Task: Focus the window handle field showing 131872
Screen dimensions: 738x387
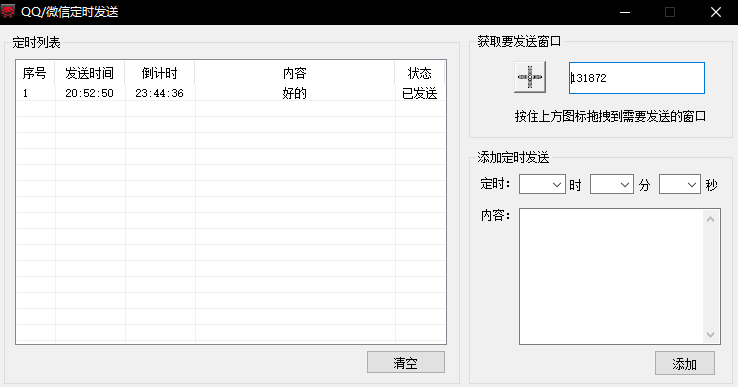Action: click(637, 78)
